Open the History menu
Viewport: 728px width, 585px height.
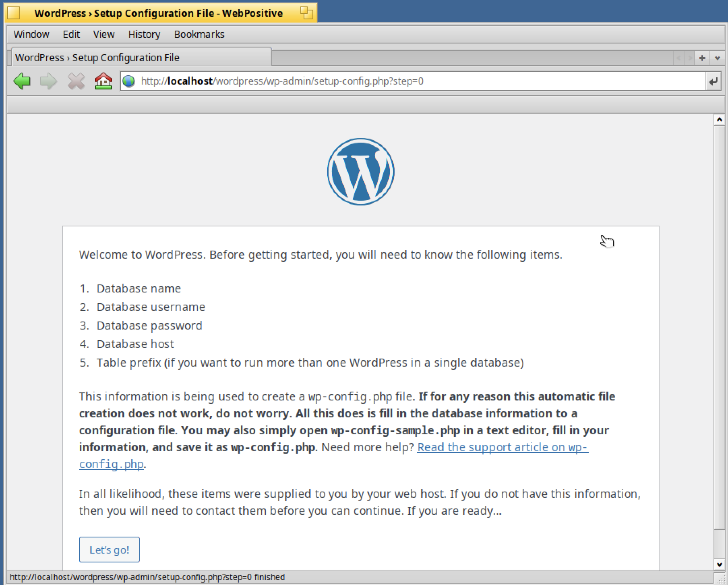144,34
